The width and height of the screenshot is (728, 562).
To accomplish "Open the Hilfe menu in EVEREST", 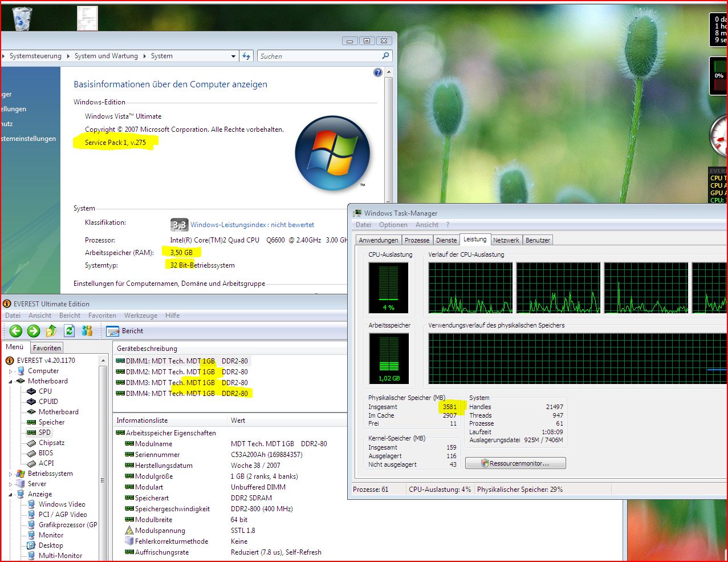I will (172, 316).
